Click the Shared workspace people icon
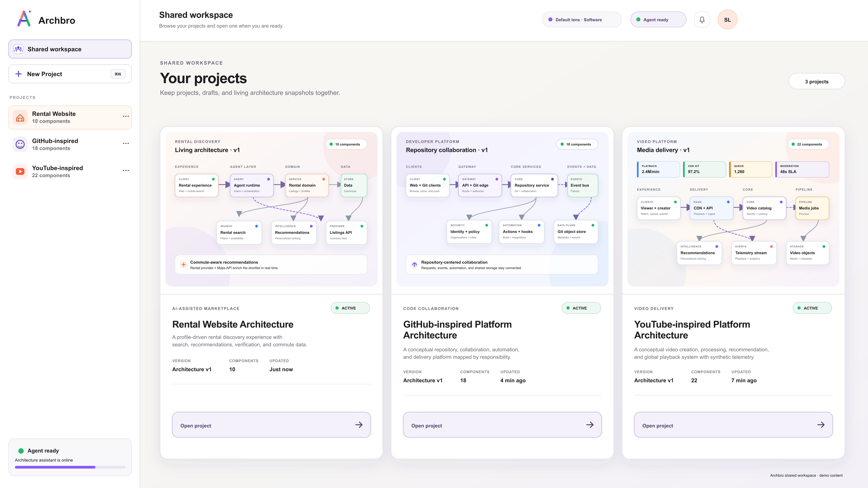 click(x=18, y=49)
